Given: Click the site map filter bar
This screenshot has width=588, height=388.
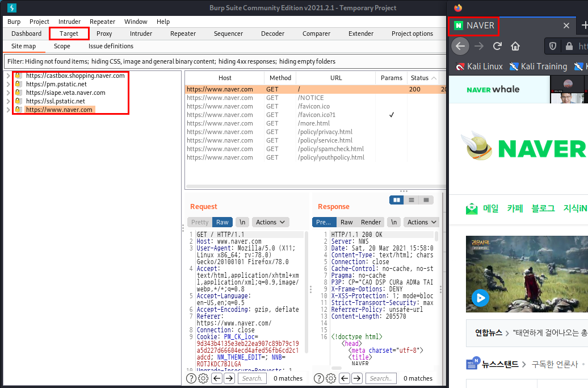Looking at the screenshot, I should click(x=225, y=61).
